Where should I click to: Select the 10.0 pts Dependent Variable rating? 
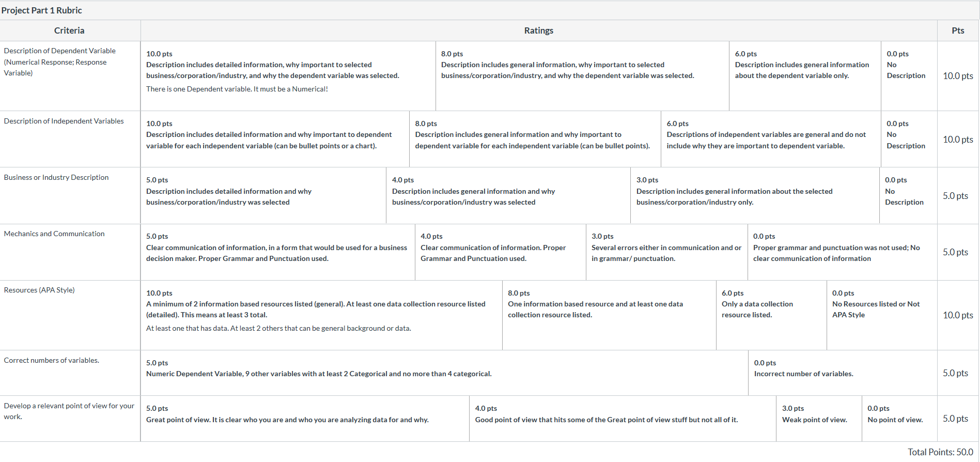pos(288,76)
